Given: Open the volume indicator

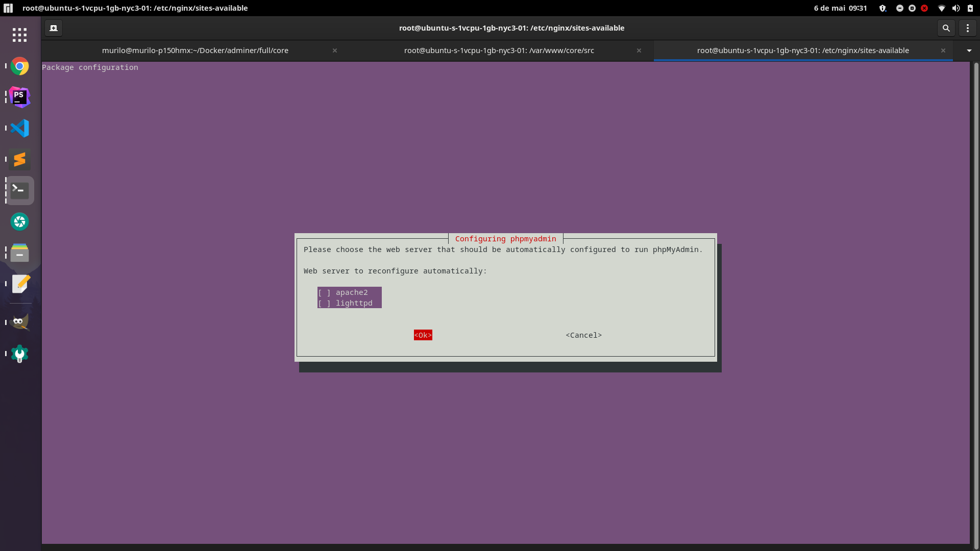Looking at the screenshot, I should tap(955, 8).
